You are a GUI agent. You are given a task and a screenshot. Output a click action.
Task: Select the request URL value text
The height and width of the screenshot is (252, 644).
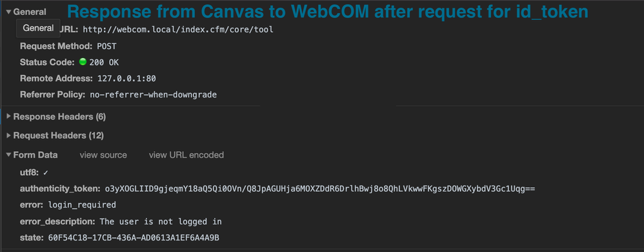178,30
